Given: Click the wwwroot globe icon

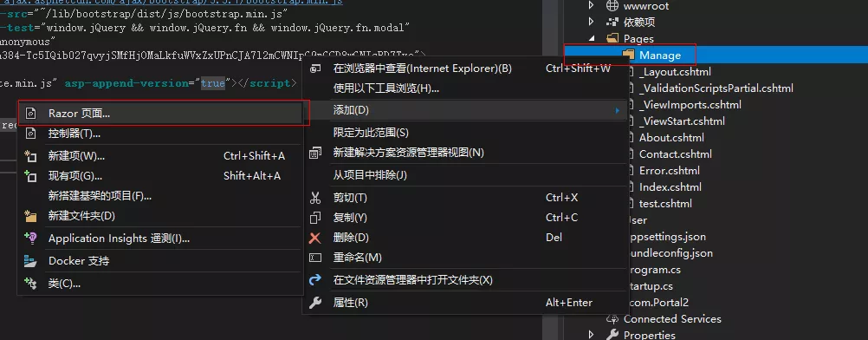Looking at the screenshot, I should coord(612,6).
